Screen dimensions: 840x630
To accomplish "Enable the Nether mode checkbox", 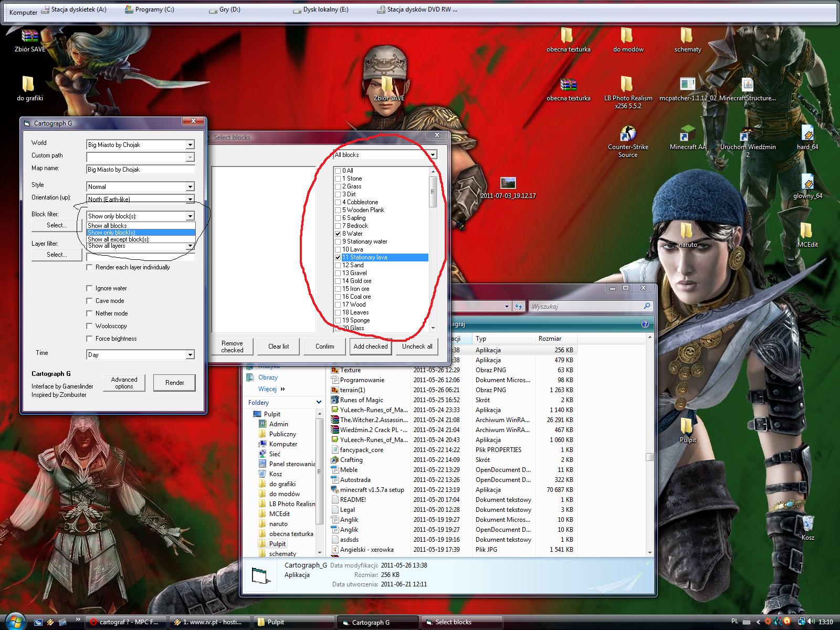I will (90, 313).
